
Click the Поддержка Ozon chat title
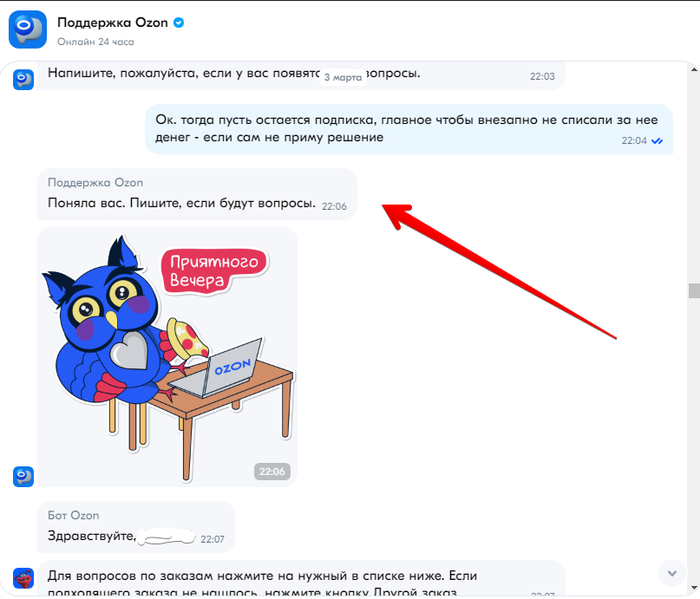click(x=113, y=23)
